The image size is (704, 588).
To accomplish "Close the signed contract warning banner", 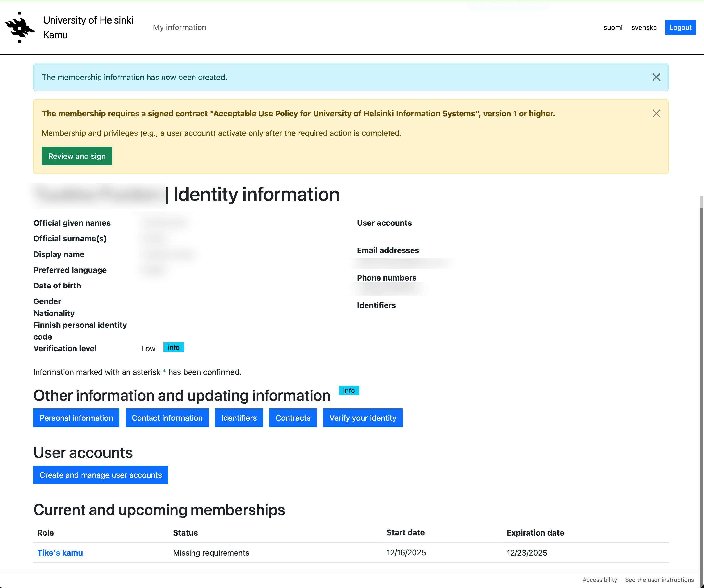I will [656, 113].
